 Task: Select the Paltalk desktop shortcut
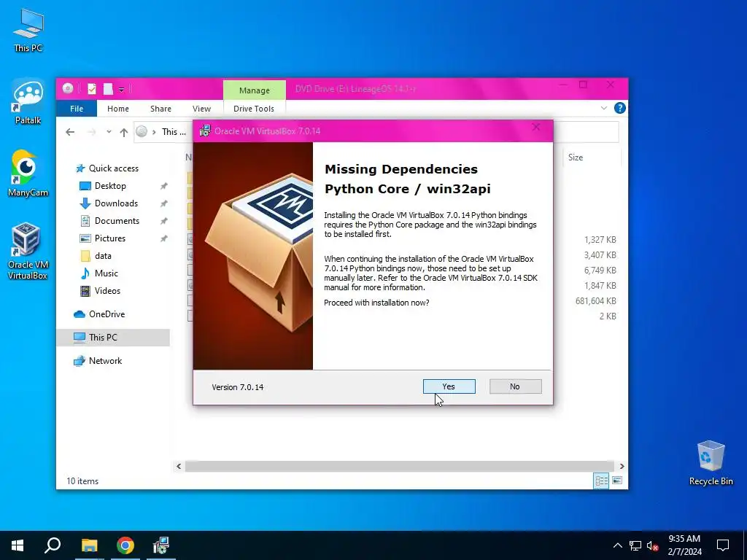28,102
